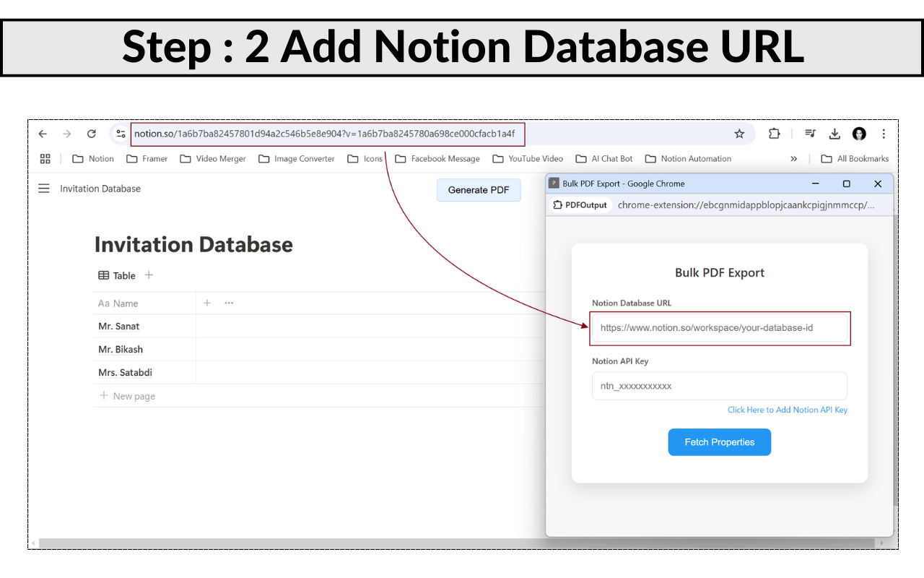Image resolution: width=924 pixels, height=578 pixels.
Task: Open the Facebook Message bookmarks folder
Action: click(x=437, y=159)
